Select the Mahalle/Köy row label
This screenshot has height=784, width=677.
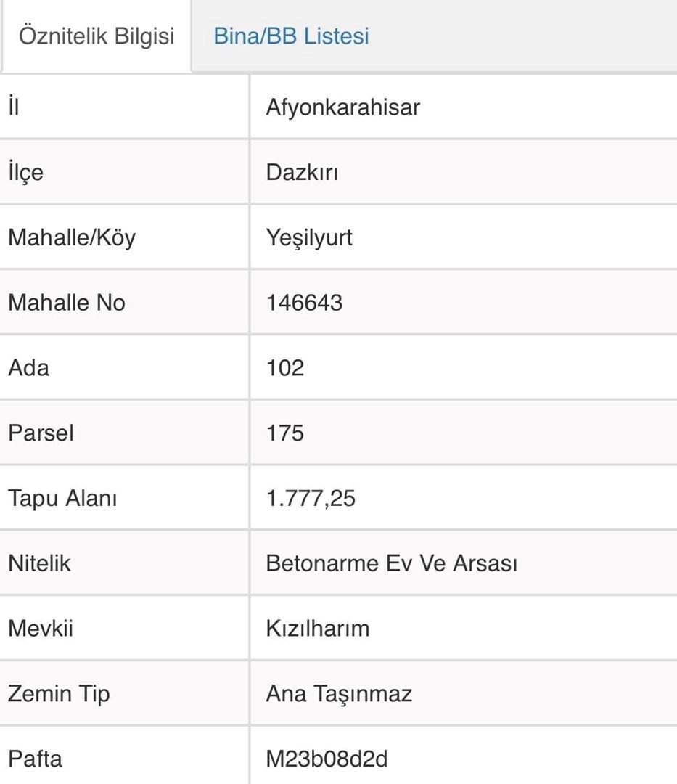pos(72,237)
